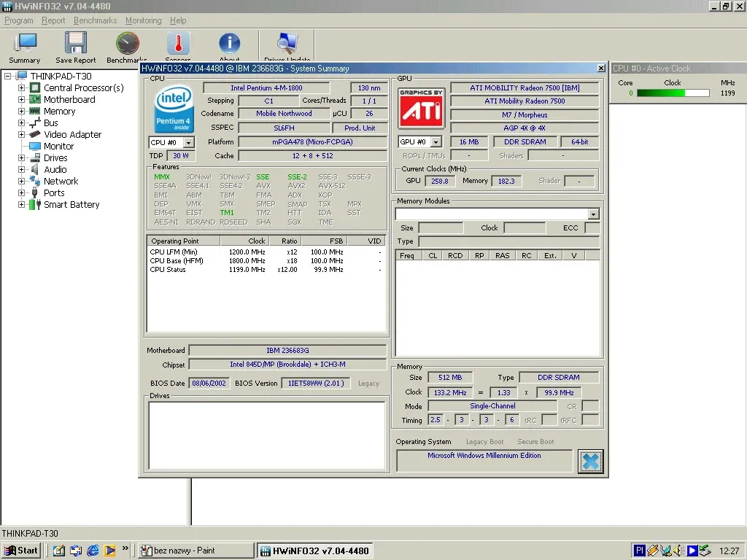Select the CPU Base (HFM) row
747x560 pixels.
(x=266, y=260)
